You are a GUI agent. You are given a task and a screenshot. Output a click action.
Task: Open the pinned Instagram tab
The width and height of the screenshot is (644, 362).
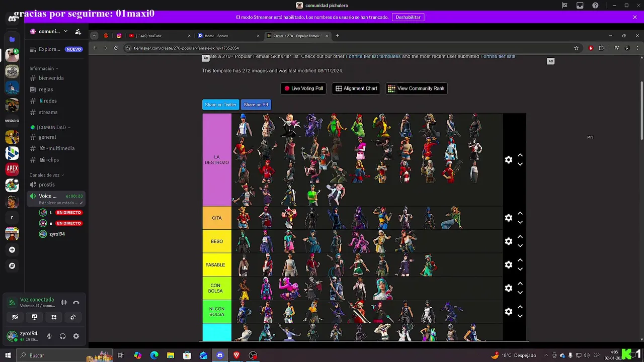click(119, 36)
